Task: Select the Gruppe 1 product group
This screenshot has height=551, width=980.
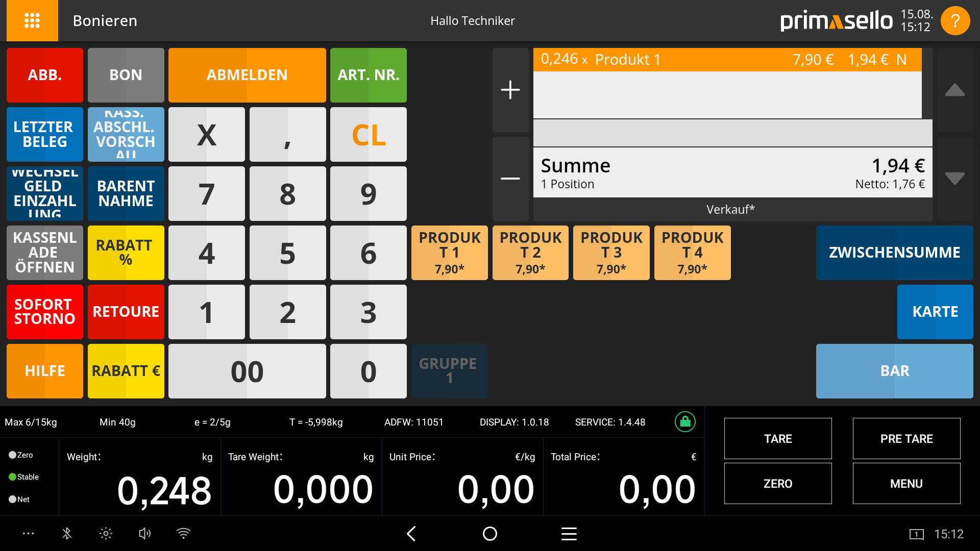Action: 449,371
